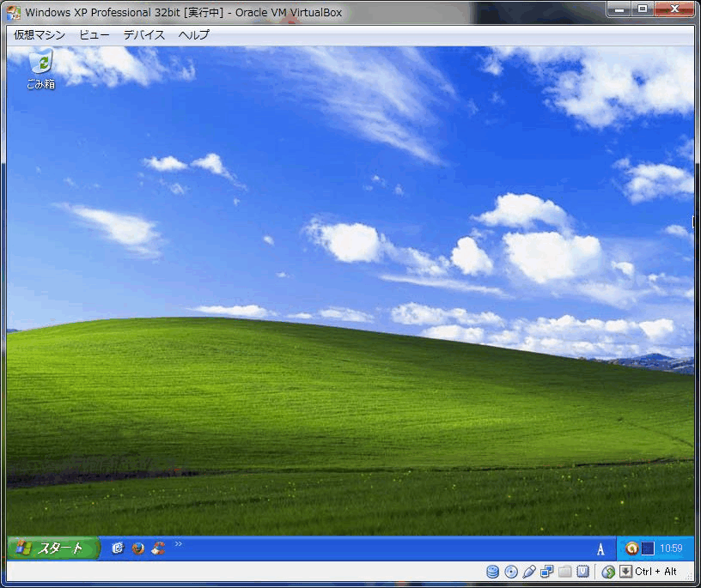This screenshot has height=588, width=701.
Task: Click the 10:59 system tray clock
Action: click(671, 549)
